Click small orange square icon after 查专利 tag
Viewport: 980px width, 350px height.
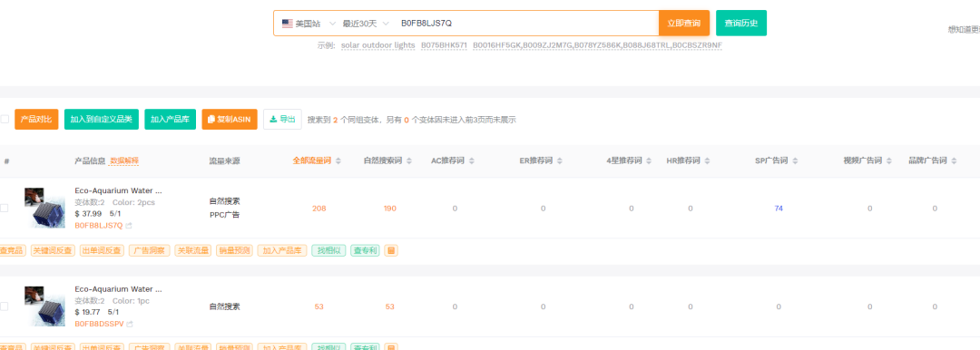click(391, 250)
